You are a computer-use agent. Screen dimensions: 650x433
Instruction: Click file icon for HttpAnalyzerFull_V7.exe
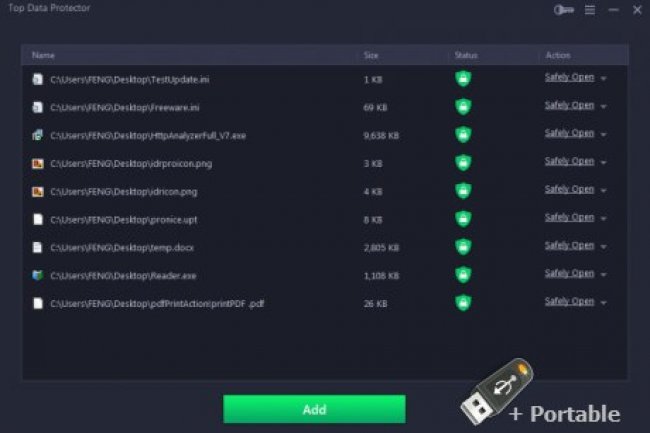[38, 135]
